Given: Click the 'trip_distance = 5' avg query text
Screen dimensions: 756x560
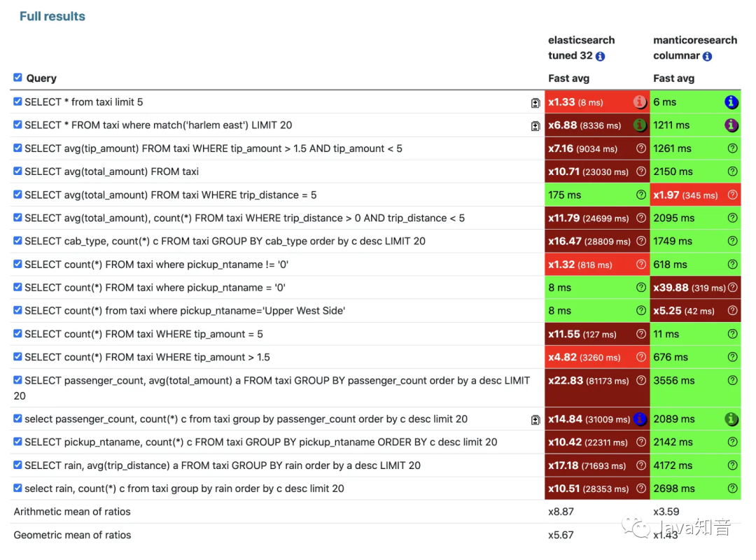Looking at the screenshot, I should (171, 195).
